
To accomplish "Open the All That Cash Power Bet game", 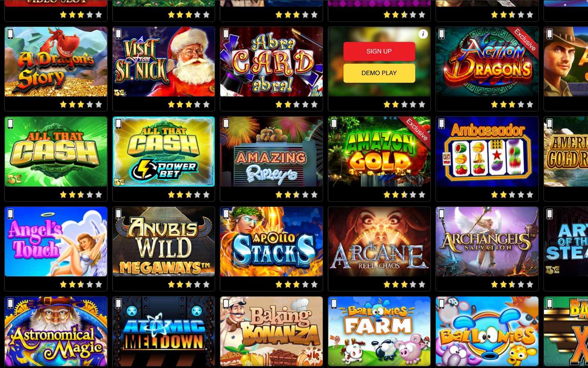I will point(164,152).
